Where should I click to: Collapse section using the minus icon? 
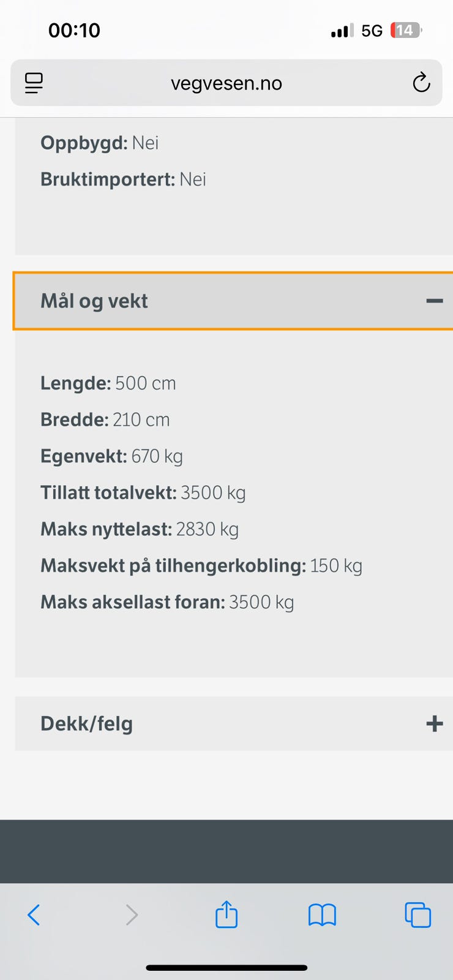[x=435, y=301]
